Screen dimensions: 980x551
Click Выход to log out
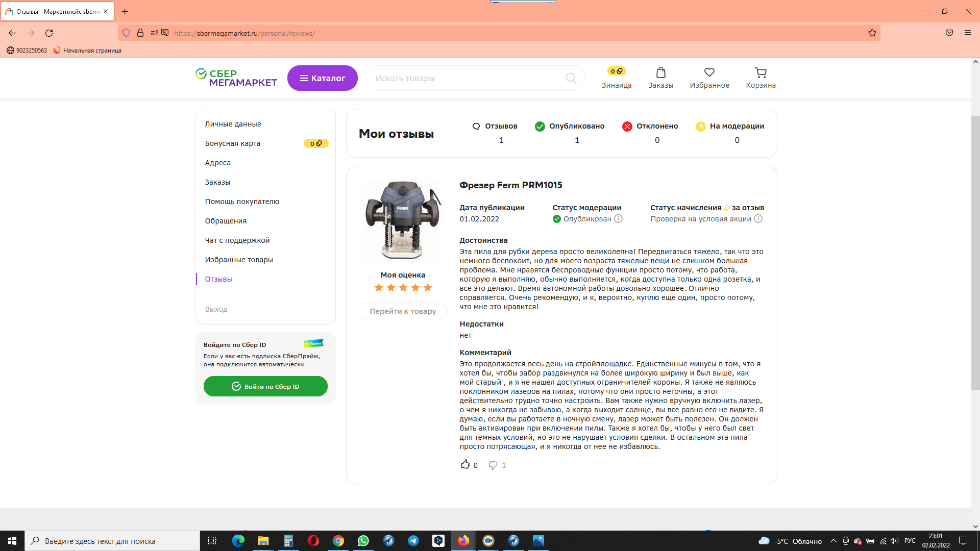[216, 309]
